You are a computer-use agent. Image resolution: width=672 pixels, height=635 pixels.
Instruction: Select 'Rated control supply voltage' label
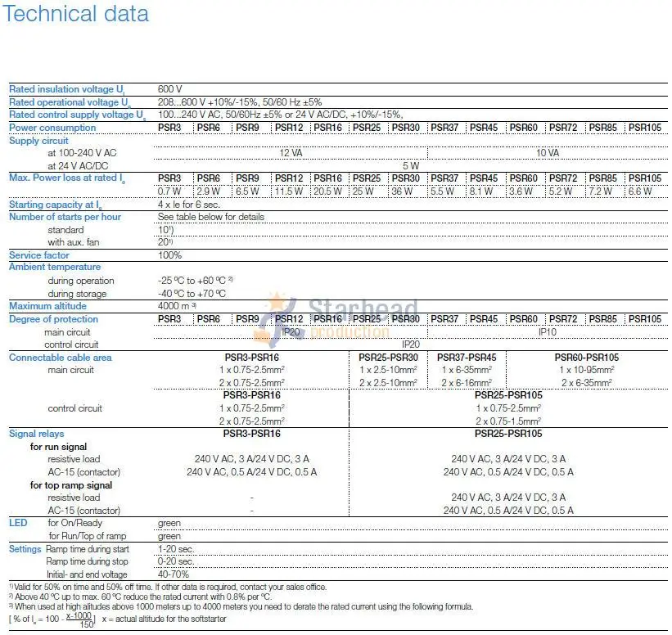coord(77,115)
